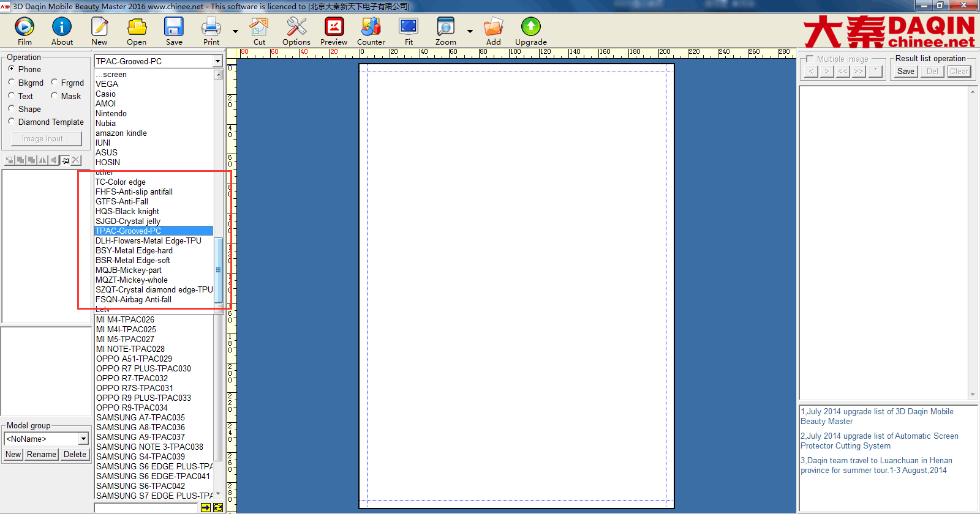Select the Mask radio button

coord(55,95)
